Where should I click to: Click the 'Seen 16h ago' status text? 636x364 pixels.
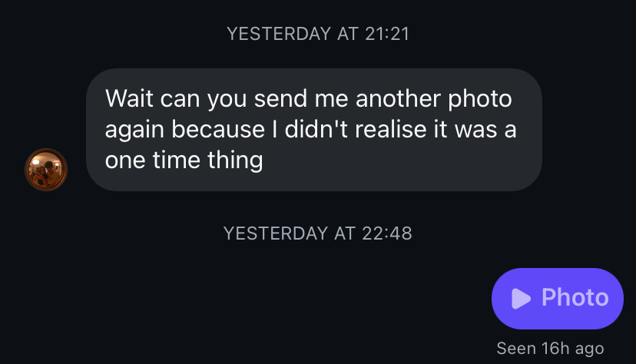tap(551, 348)
